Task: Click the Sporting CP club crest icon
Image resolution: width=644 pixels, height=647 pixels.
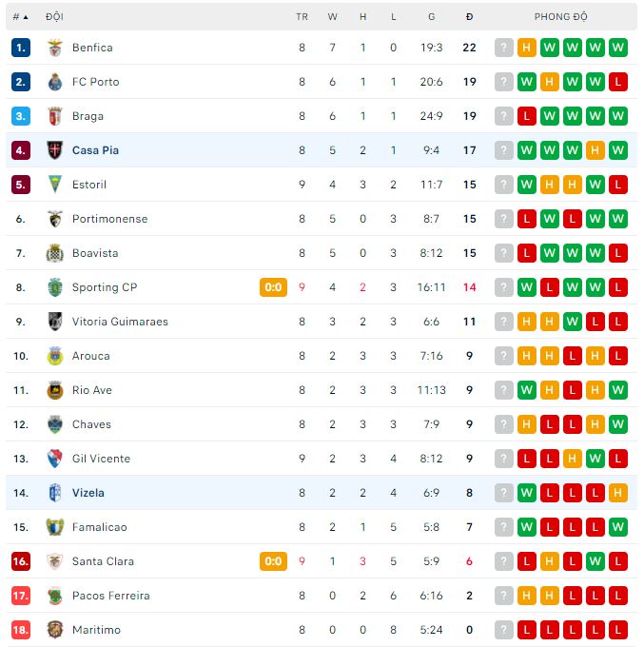Action: point(54,287)
